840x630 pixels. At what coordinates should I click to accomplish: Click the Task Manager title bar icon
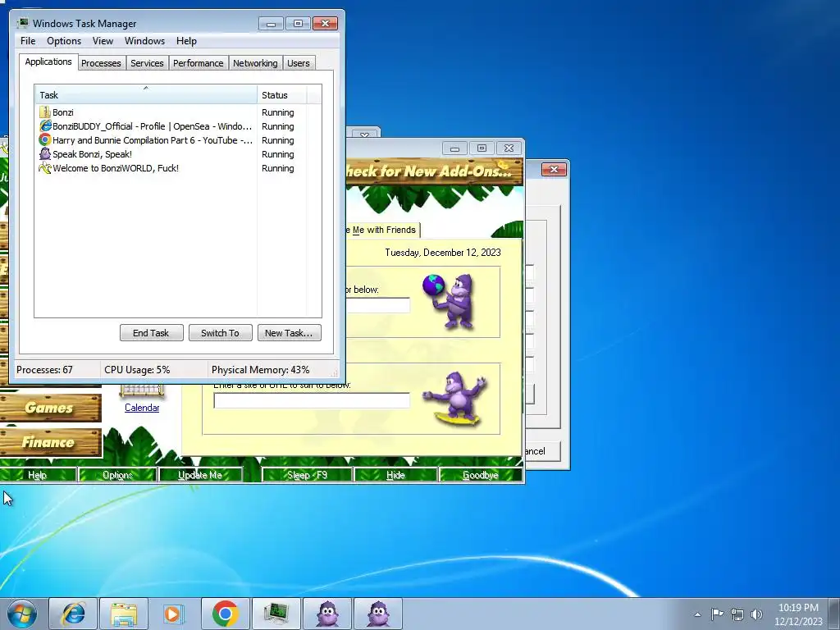[23, 23]
